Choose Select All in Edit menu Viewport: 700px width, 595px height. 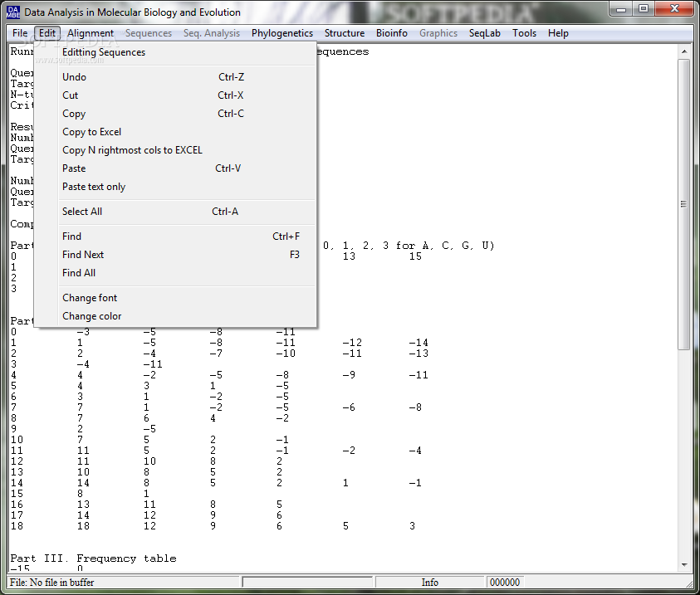(x=175, y=212)
